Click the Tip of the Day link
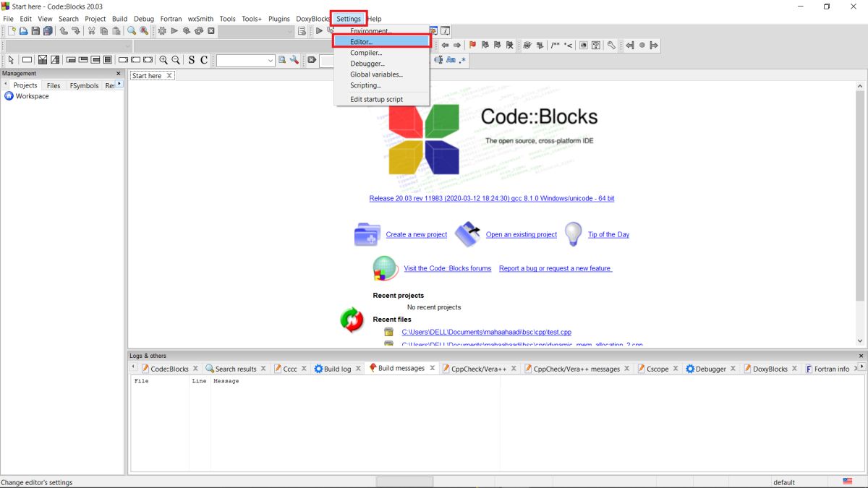The image size is (868, 488). pos(608,234)
